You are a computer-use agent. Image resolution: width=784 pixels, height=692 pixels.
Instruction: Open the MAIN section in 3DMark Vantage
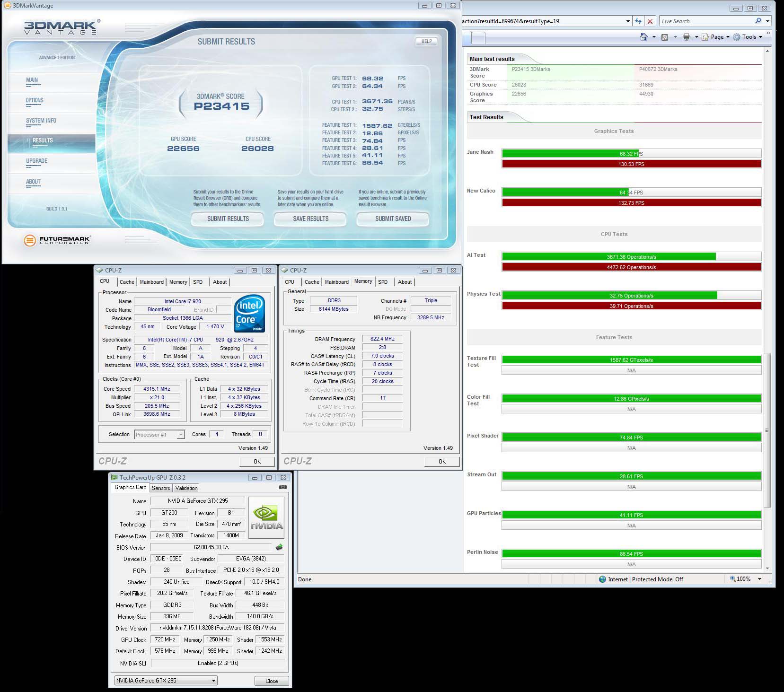pos(32,80)
